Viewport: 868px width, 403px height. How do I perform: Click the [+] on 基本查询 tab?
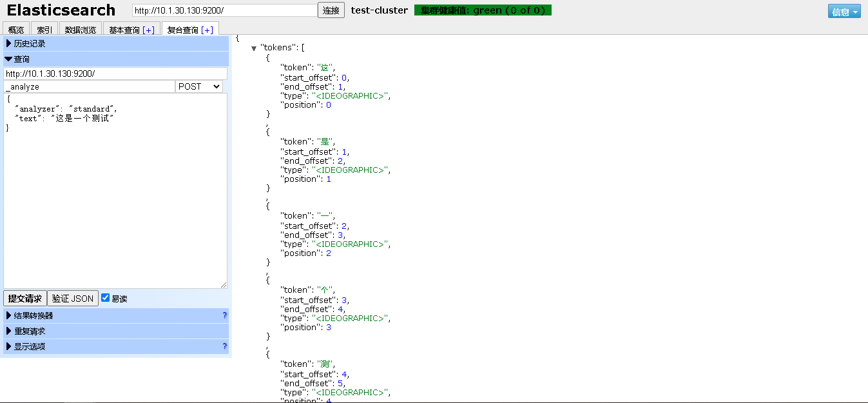click(149, 30)
